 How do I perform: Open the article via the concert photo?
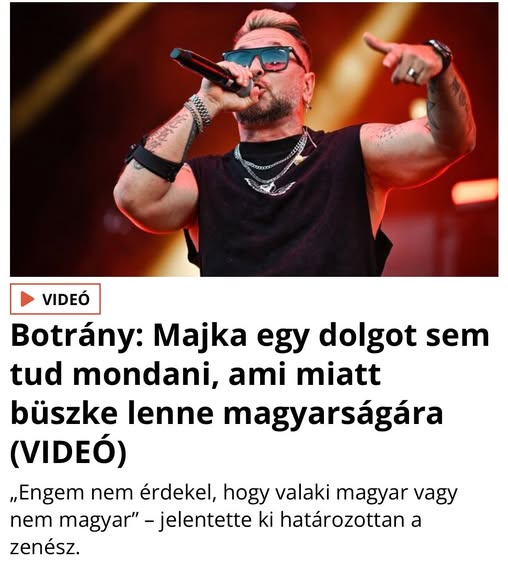coord(254,139)
